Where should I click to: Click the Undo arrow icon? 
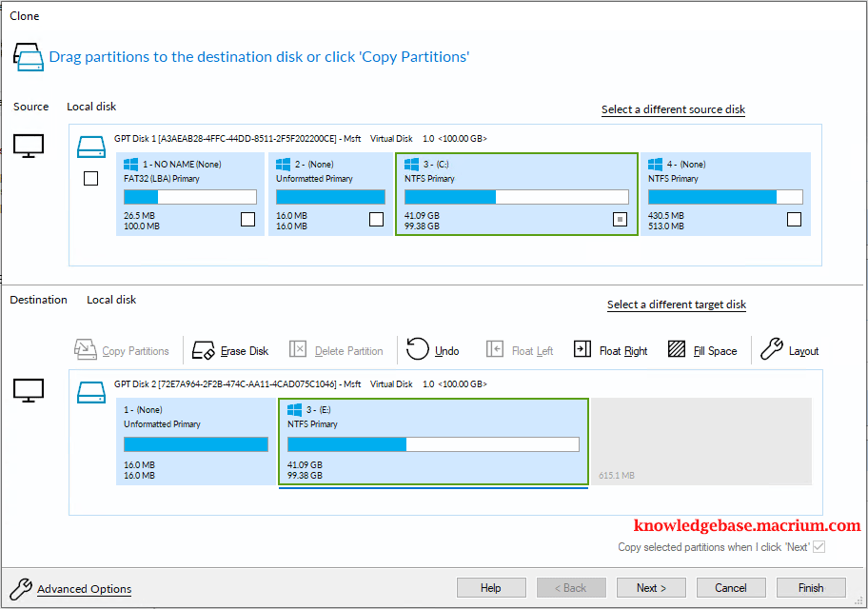pos(418,349)
